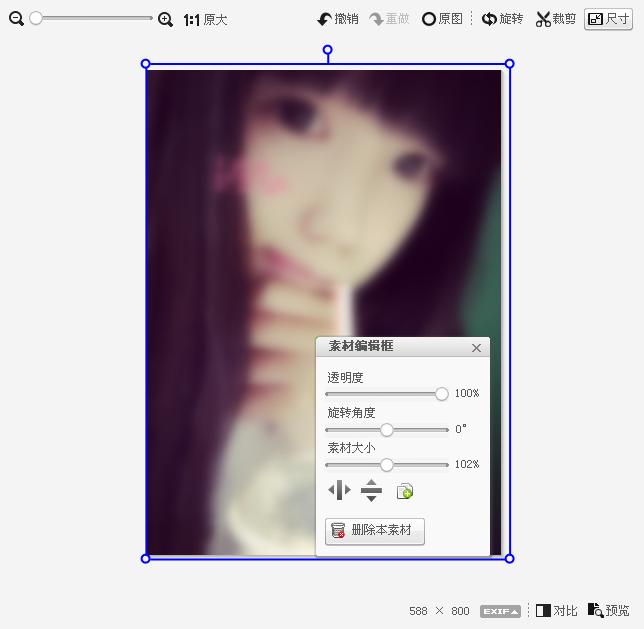644x629 pixels.
Task: Click the rotation handle above the selection frame
Action: pyautogui.click(x=327, y=50)
